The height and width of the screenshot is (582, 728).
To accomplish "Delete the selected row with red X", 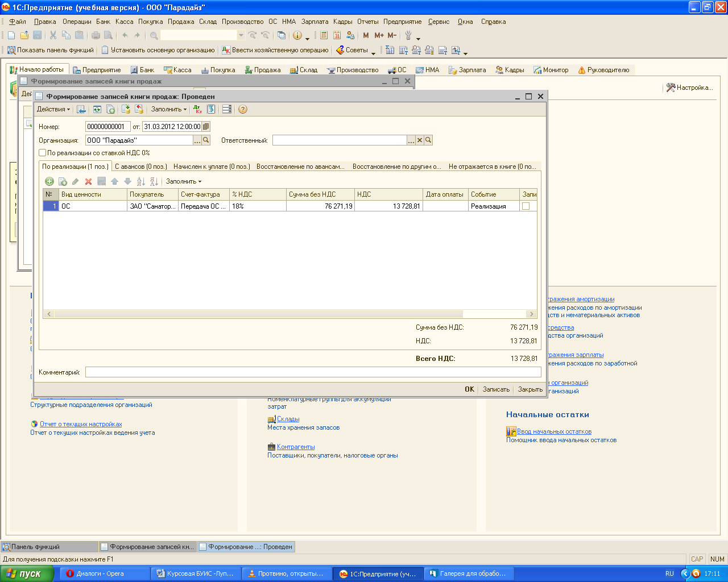I will pos(88,181).
